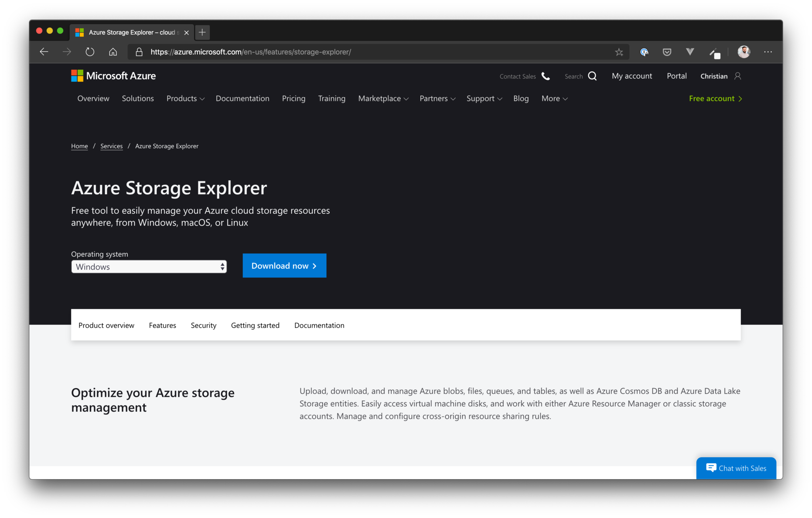
Task: Open the Pocket extension icon
Action: 666,52
